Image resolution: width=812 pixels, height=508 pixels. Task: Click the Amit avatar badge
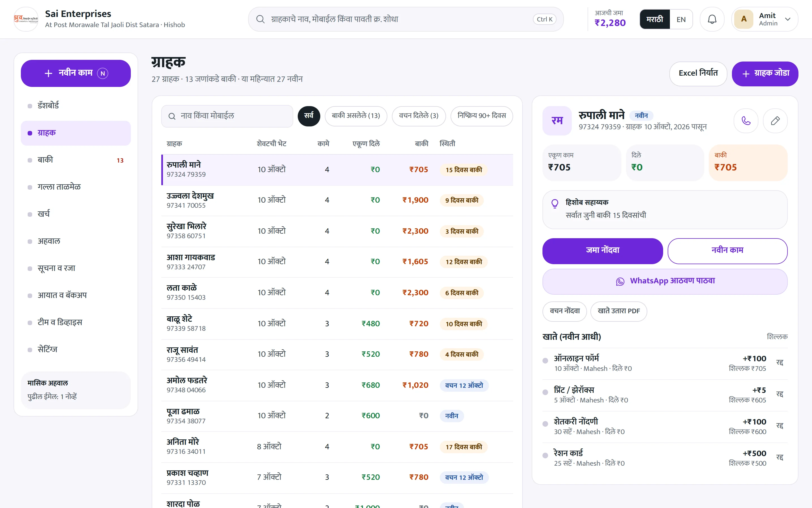743,19
